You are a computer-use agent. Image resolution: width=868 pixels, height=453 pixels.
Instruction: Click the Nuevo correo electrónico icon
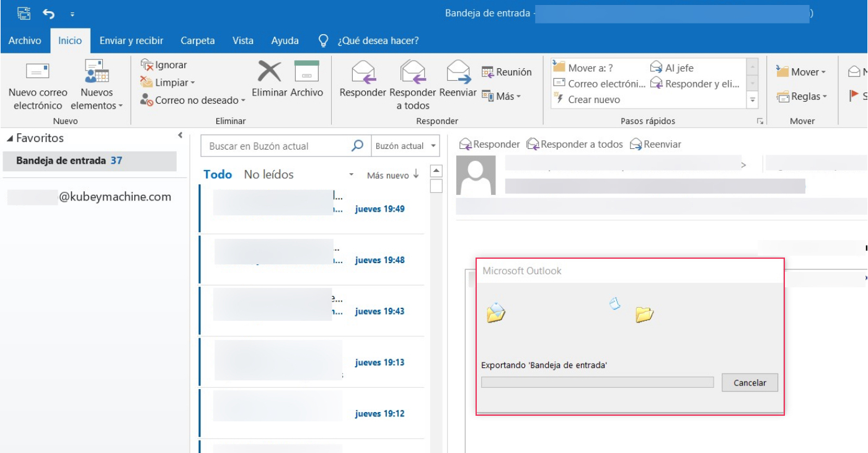(x=37, y=71)
